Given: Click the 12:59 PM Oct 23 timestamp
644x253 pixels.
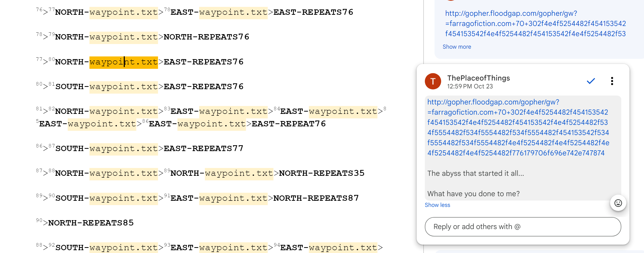Looking at the screenshot, I should [470, 87].
